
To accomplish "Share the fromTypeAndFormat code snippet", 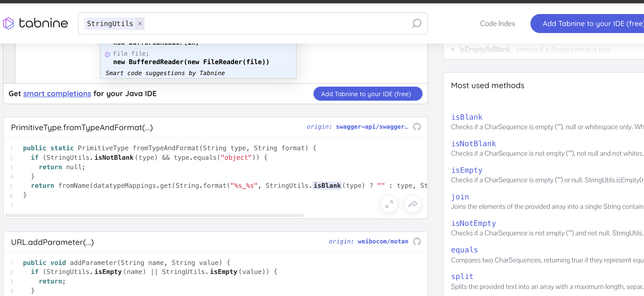I will (x=412, y=204).
